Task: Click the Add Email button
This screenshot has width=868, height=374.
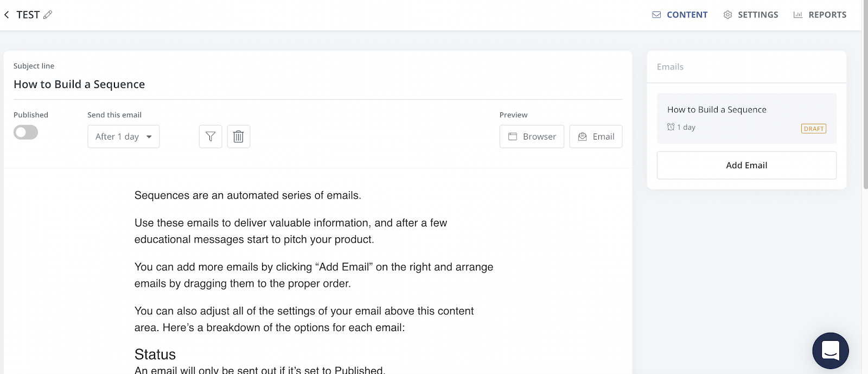Action: click(746, 165)
